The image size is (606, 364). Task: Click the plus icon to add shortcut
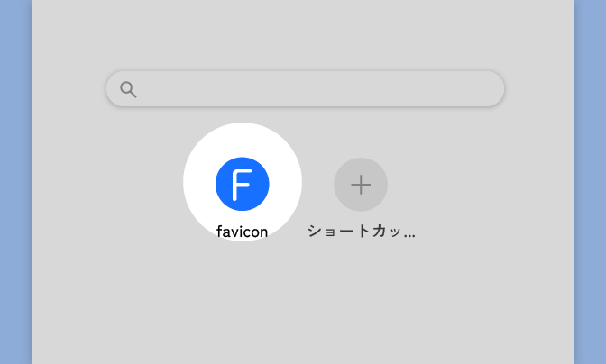[361, 185]
